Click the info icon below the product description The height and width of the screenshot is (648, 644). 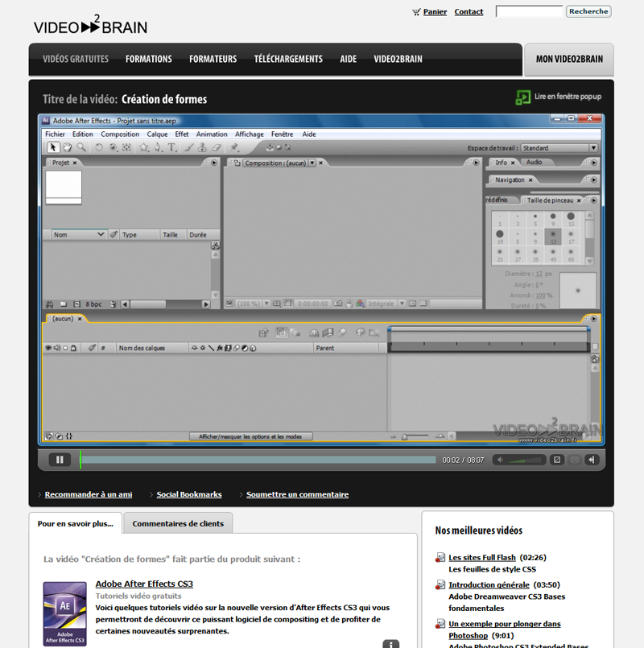[x=390, y=644]
